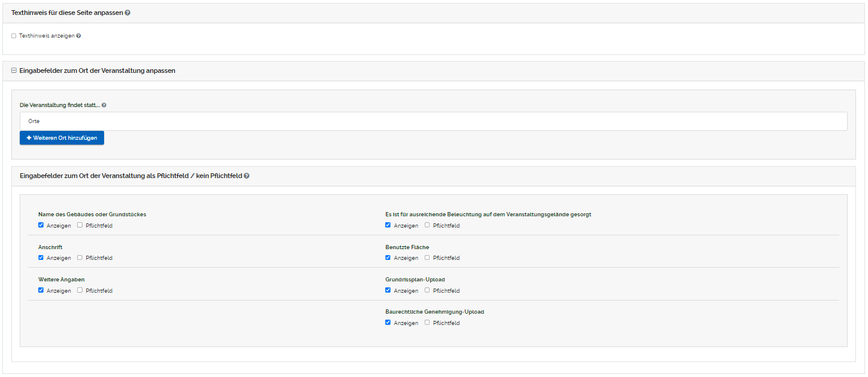Click help icon beside Texthinweis für diese Seite anpassen
Screen dimensions: 868x377
coord(128,13)
